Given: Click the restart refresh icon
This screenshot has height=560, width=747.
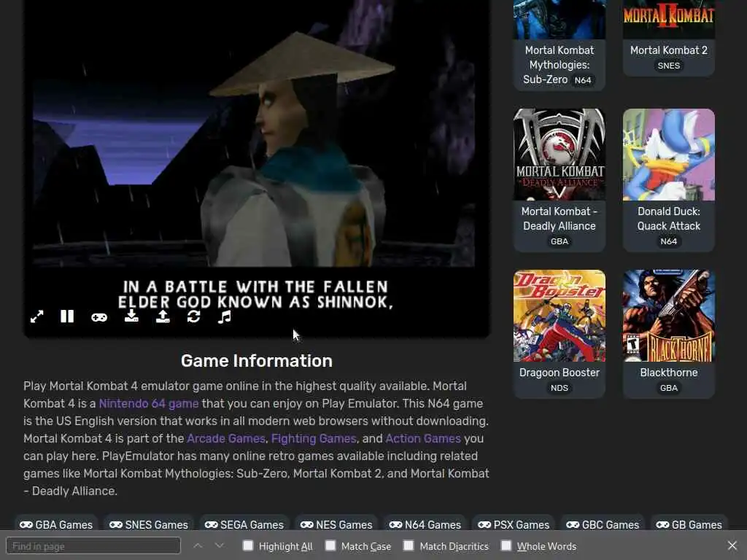Looking at the screenshot, I should click(x=193, y=316).
